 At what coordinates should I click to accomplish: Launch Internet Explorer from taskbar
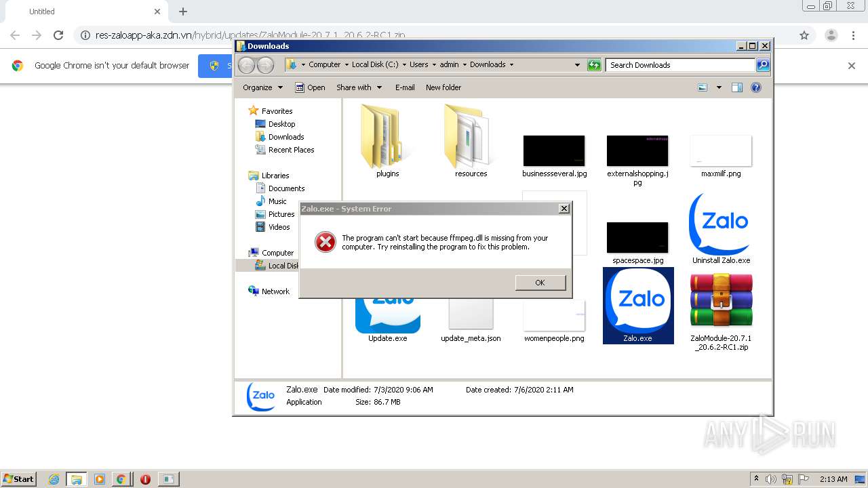point(54,479)
